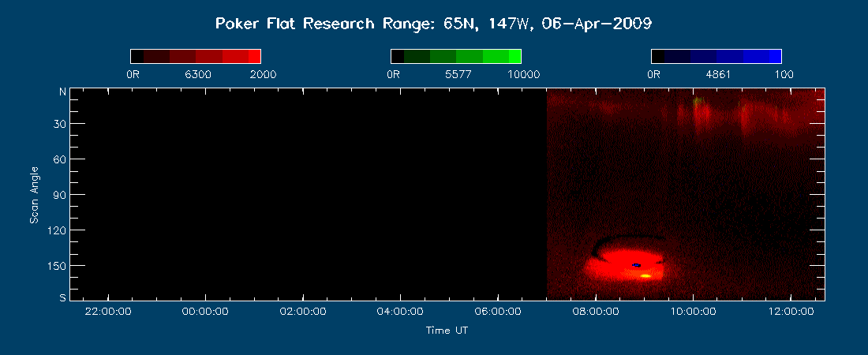Click the green 5577 color bar
The width and height of the screenshot is (868, 355).
coord(455,57)
